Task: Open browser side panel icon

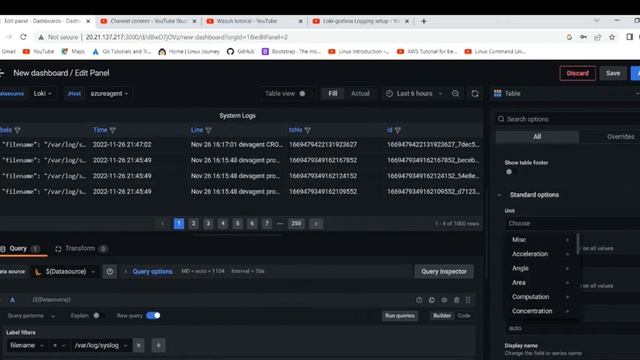Action: click(x=629, y=37)
